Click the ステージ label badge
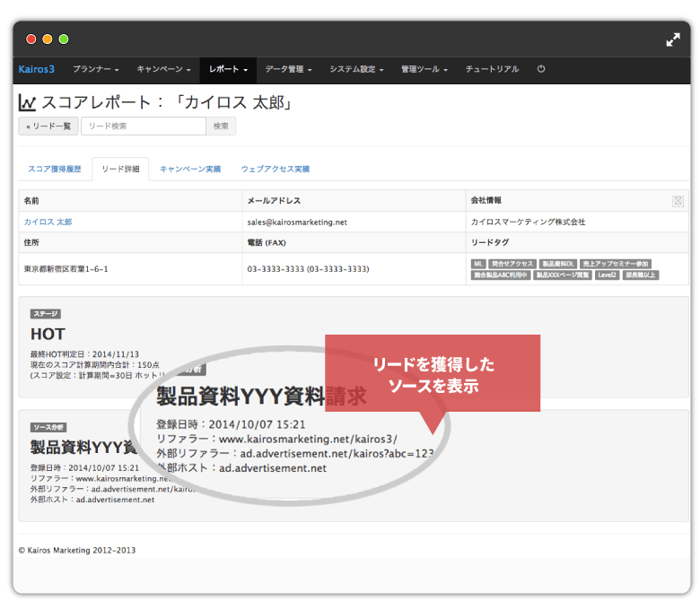700x610 pixels. point(46,314)
